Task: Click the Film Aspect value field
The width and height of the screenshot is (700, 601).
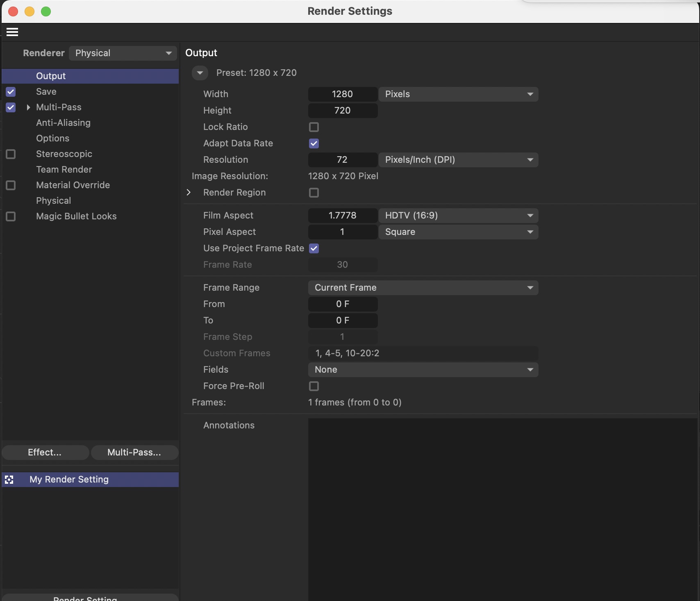Action: click(343, 216)
